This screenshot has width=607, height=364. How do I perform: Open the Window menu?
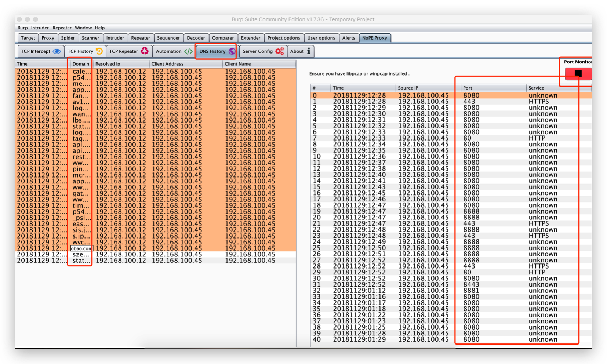pyautogui.click(x=83, y=28)
